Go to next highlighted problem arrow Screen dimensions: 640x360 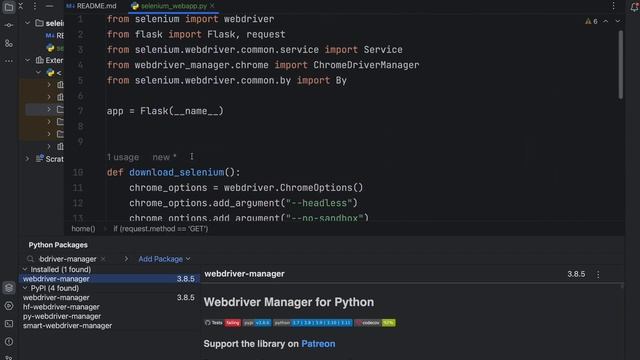618,21
